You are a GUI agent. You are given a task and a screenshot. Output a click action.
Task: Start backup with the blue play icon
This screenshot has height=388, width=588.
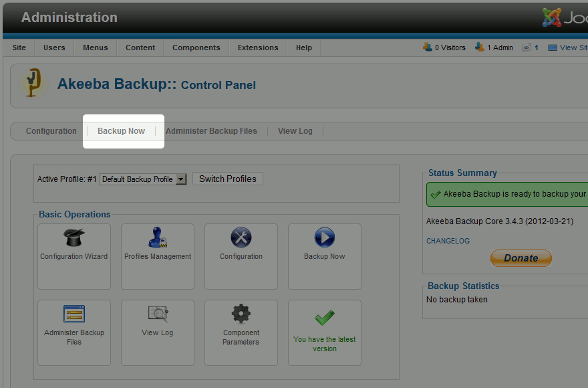click(324, 237)
